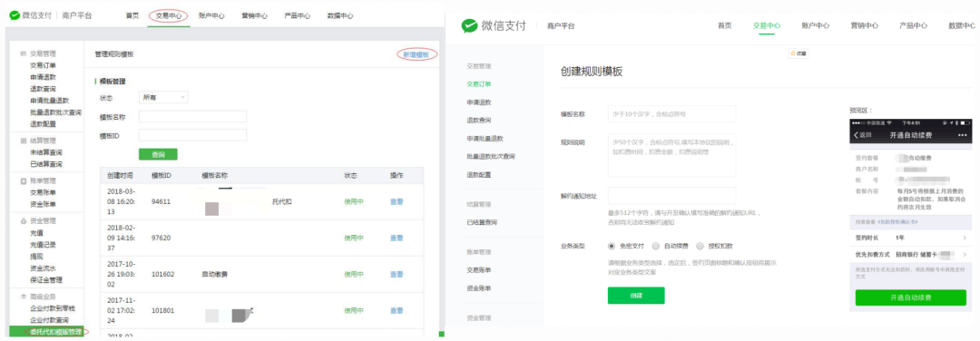Open 已结算查询 in 管理规则模板 page sidebar
The width and height of the screenshot is (980, 341).
click(x=46, y=164)
